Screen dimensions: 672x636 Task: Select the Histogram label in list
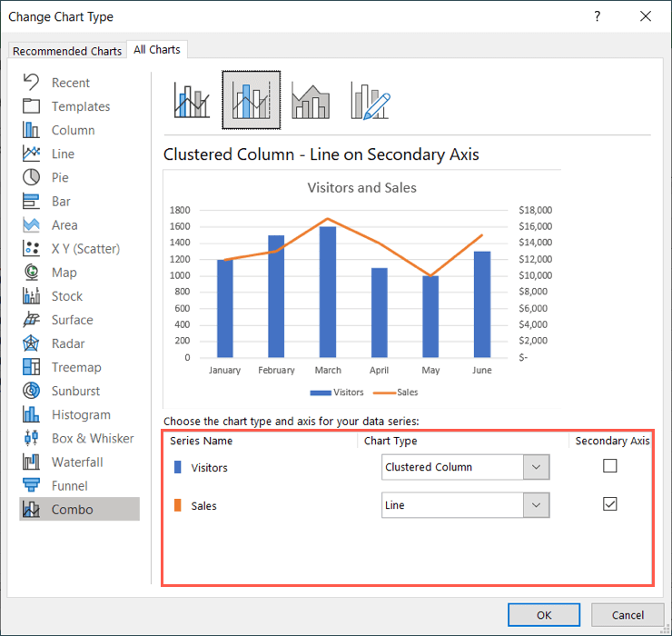[x=81, y=414]
